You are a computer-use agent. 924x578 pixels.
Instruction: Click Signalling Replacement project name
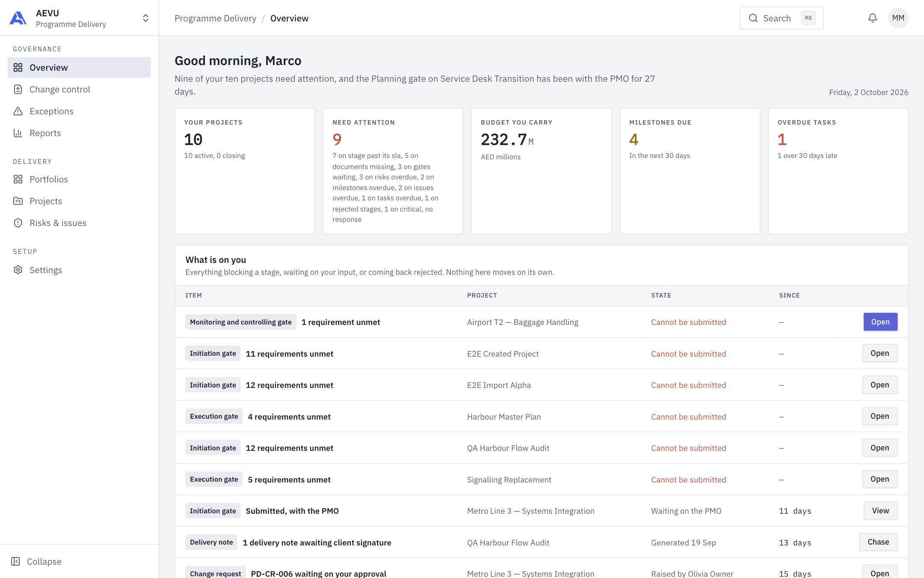(x=509, y=480)
